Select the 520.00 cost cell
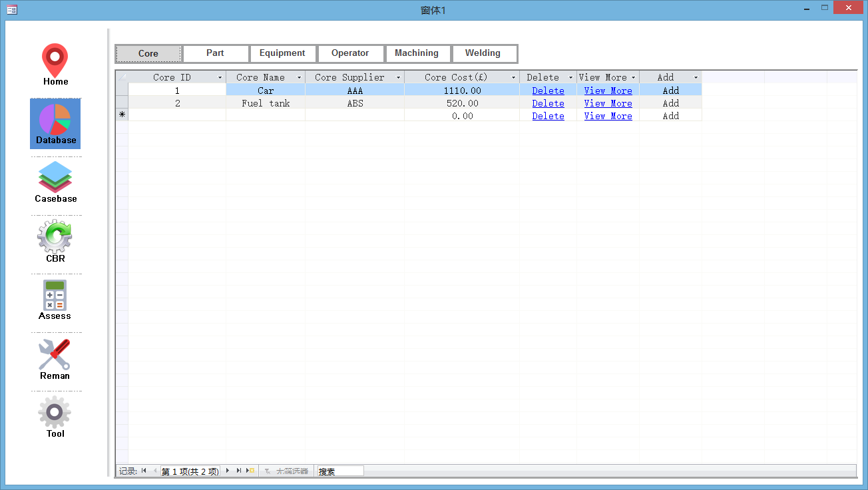The height and width of the screenshot is (490, 868). coord(461,103)
